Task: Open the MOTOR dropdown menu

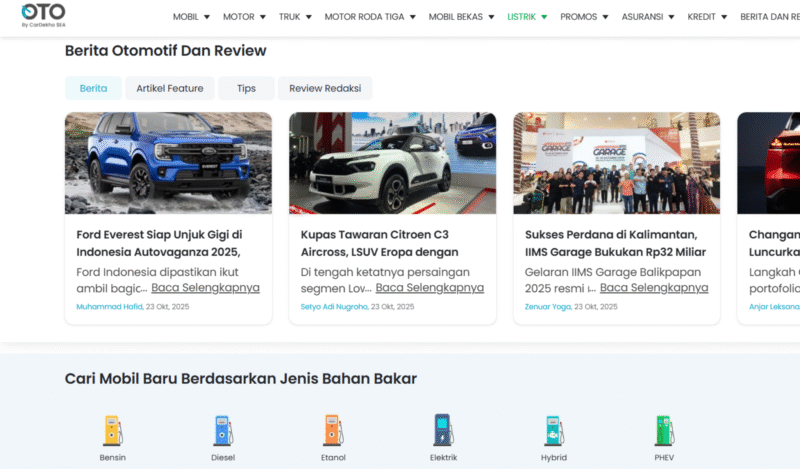Action: click(x=244, y=17)
